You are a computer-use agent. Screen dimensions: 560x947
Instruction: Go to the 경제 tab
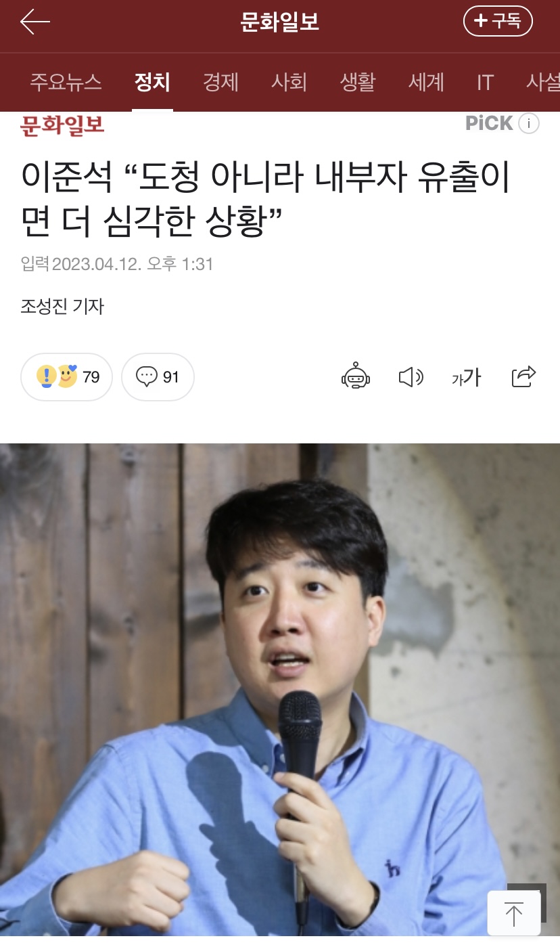(221, 83)
